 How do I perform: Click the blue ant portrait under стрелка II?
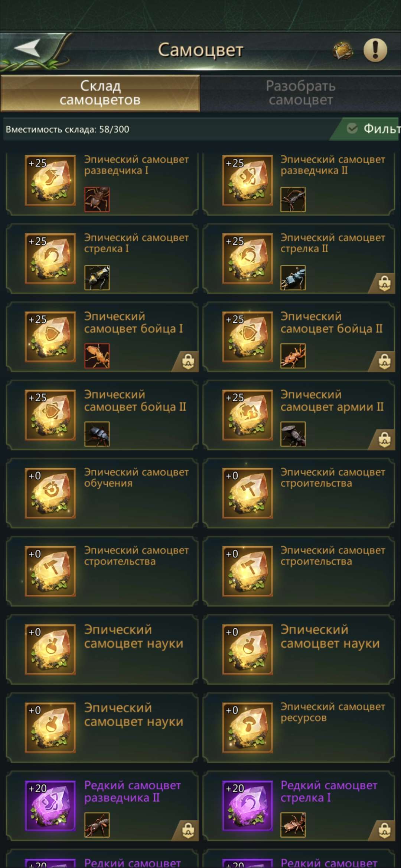293,277
